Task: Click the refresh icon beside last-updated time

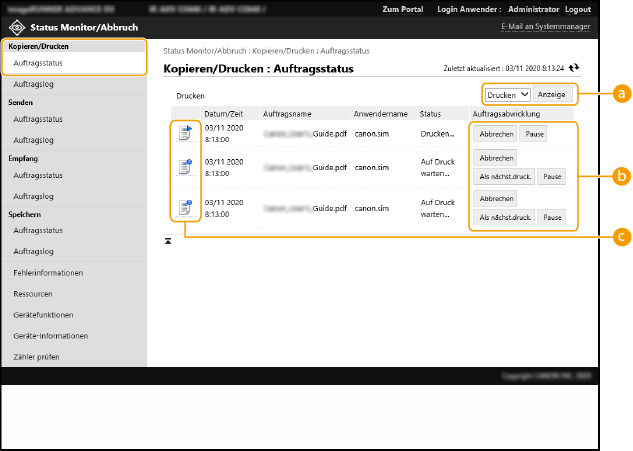Action: 574,68
